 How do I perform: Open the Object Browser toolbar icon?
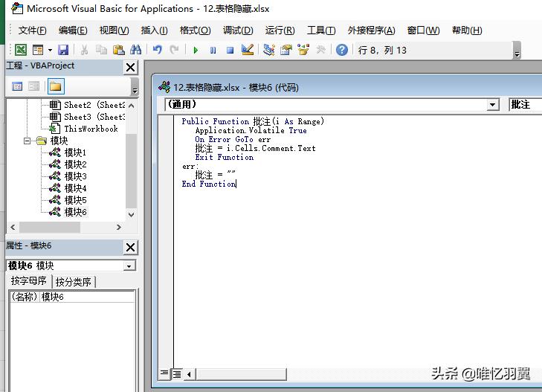pyautogui.click(x=303, y=50)
